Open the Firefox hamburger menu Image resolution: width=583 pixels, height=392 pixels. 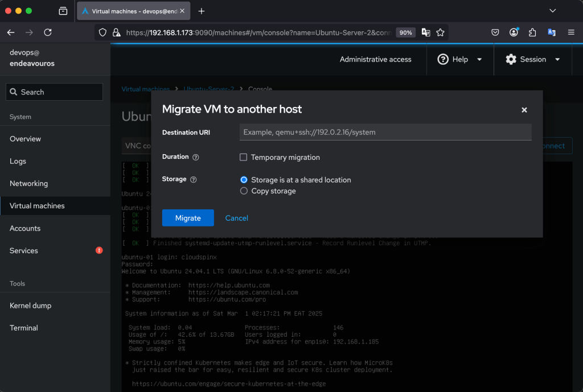[x=571, y=32]
